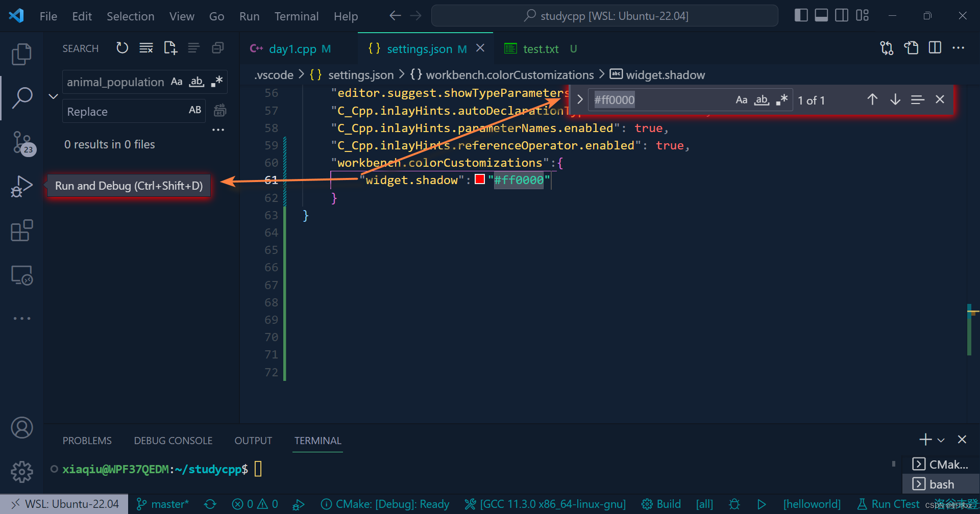Toggle Match Case in find widget
This screenshot has height=514, width=980.
tap(741, 100)
